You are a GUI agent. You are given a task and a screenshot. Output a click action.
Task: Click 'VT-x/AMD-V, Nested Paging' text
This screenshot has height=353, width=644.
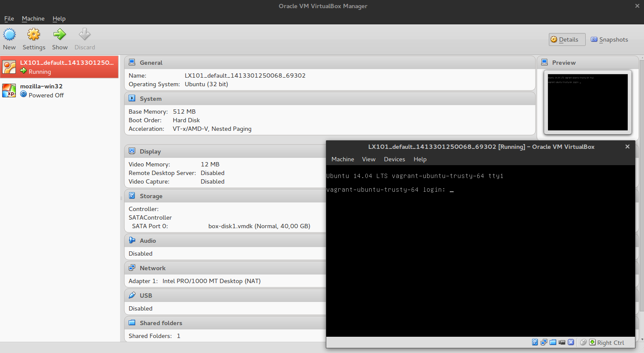click(212, 129)
